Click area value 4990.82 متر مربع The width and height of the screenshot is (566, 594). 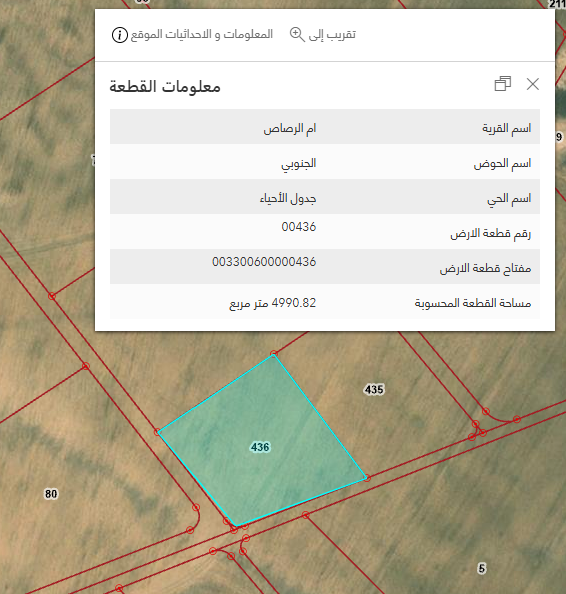point(273,303)
